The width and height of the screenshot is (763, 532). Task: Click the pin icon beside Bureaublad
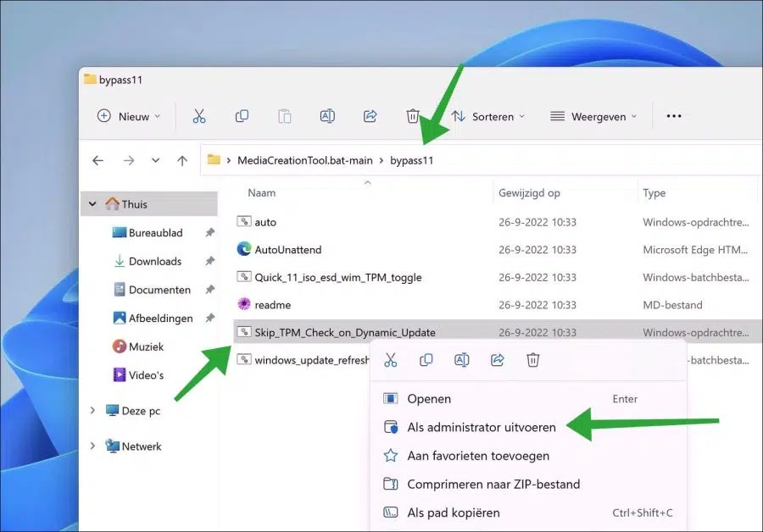[x=209, y=232]
